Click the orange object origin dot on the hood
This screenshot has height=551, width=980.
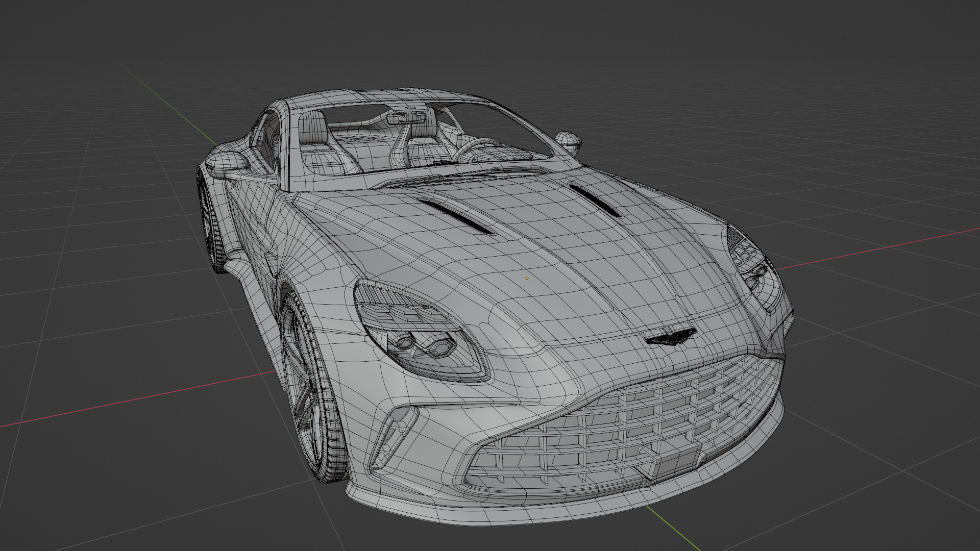[527, 279]
